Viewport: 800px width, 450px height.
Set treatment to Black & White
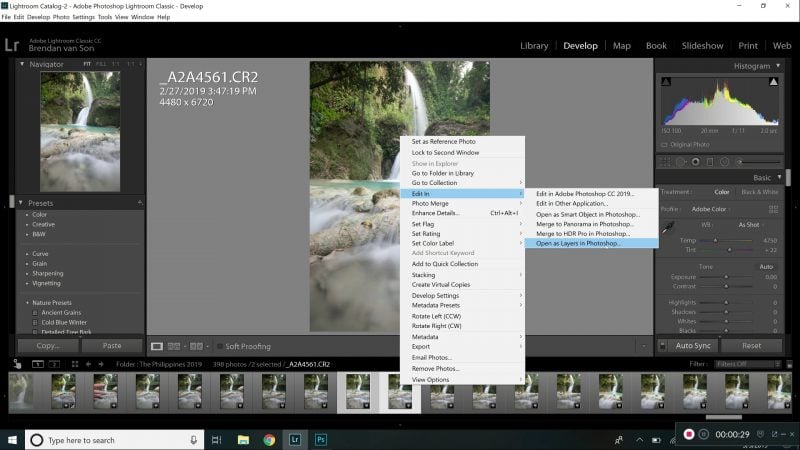click(760, 192)
